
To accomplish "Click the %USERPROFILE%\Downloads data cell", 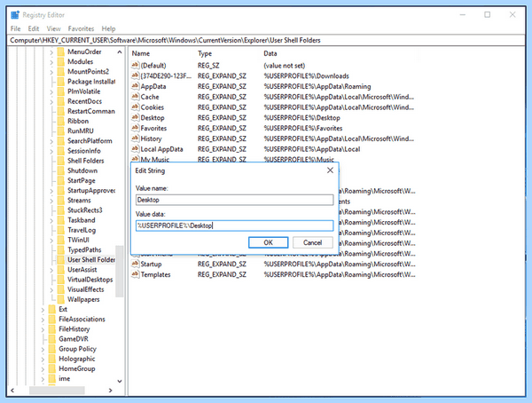I will [x=307, y=75].
